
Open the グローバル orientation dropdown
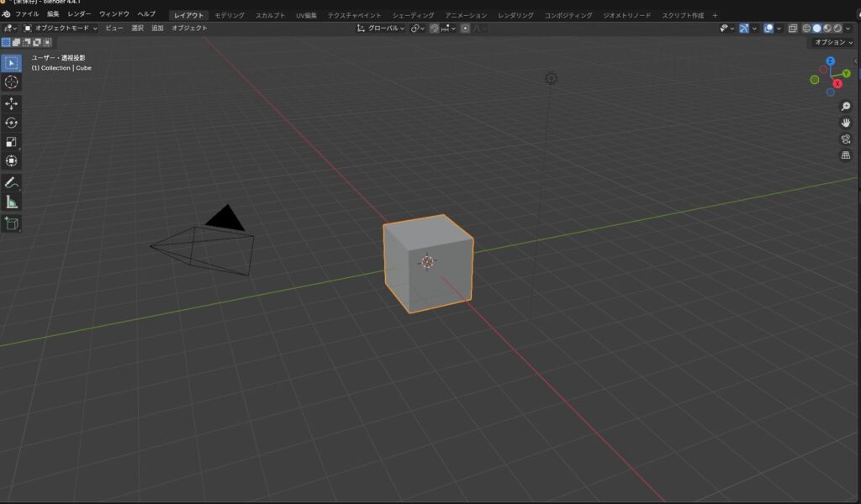point(382,28)
